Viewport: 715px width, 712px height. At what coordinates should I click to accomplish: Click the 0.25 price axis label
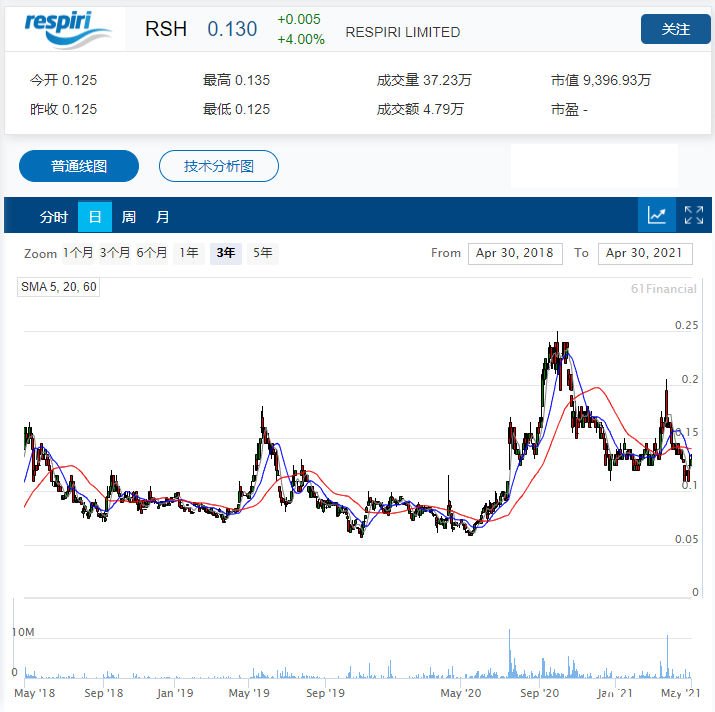(x=686, y=325)
